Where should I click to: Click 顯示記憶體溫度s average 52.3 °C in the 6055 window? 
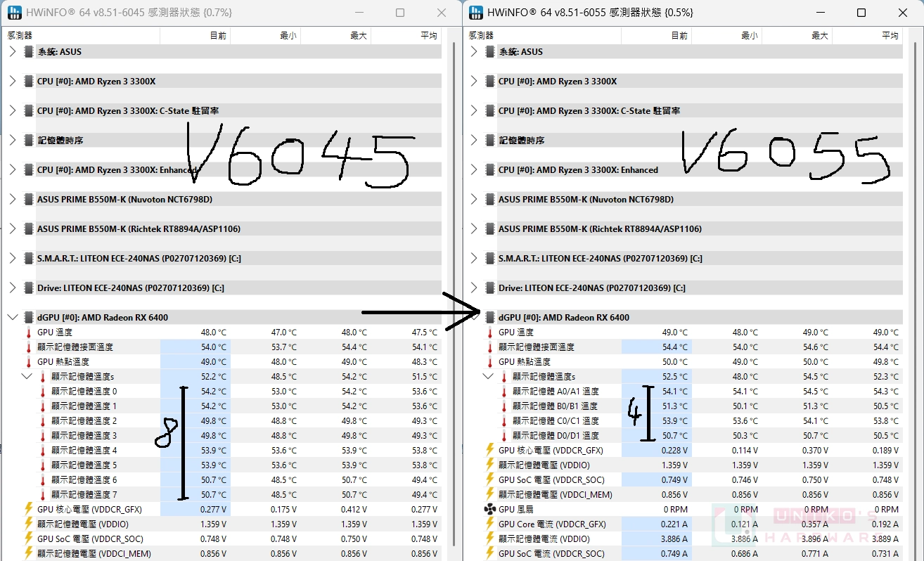(885, 376)
